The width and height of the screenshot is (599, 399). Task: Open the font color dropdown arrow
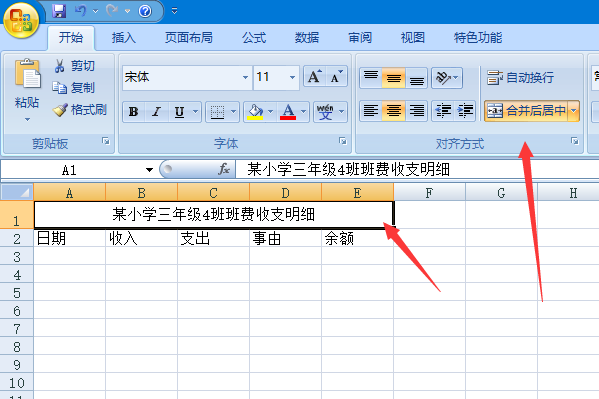[303, 112]
